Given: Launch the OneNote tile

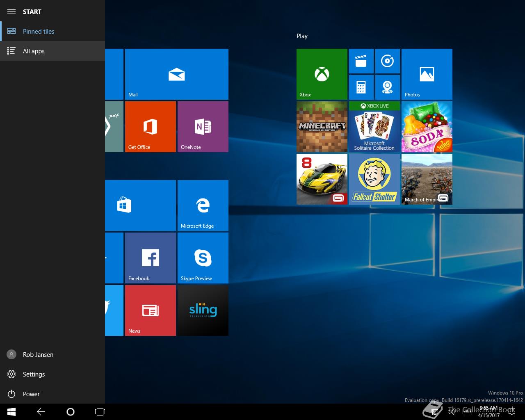Looking at the screenshot, I should point(203,127).
